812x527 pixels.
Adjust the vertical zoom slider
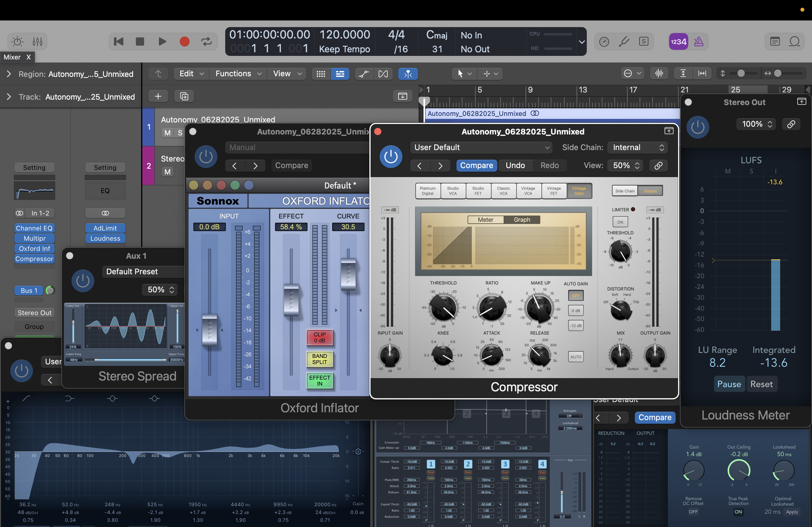[741, 74]
